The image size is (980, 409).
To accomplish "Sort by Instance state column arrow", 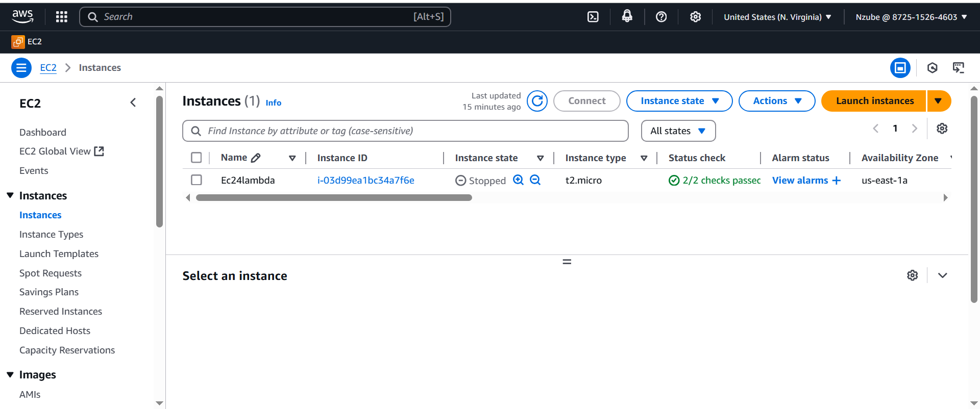I will (x=541, y=158).
